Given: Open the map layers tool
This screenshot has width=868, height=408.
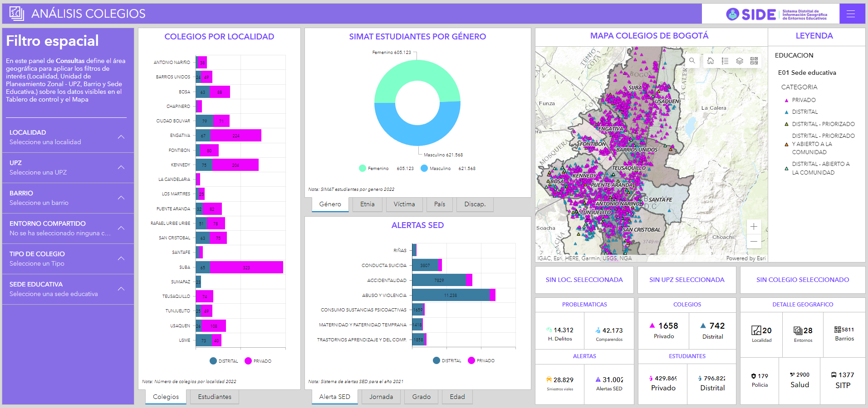Looking at the screenshot, I should [740, 61].
